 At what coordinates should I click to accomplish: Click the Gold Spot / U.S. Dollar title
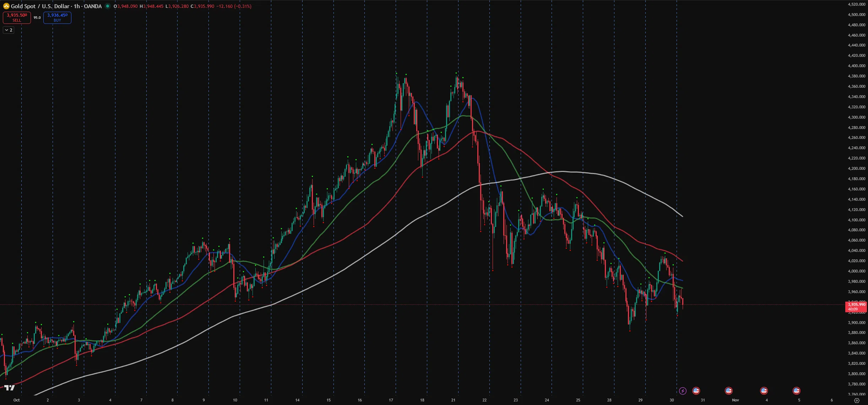click(x=40, y=6)
